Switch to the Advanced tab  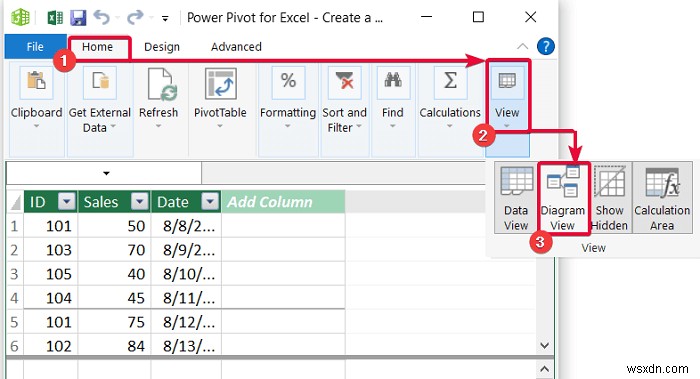[x=236, y=46]
